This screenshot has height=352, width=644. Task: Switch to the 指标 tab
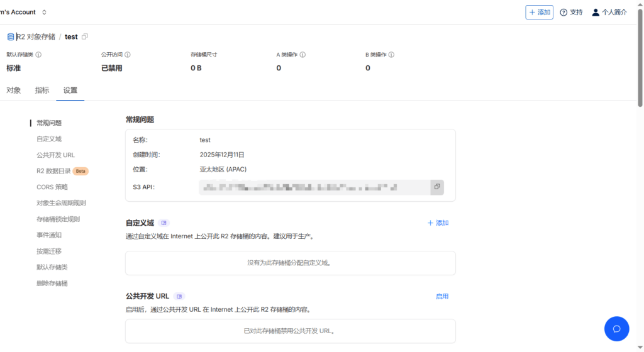click(x=42, y=90)
